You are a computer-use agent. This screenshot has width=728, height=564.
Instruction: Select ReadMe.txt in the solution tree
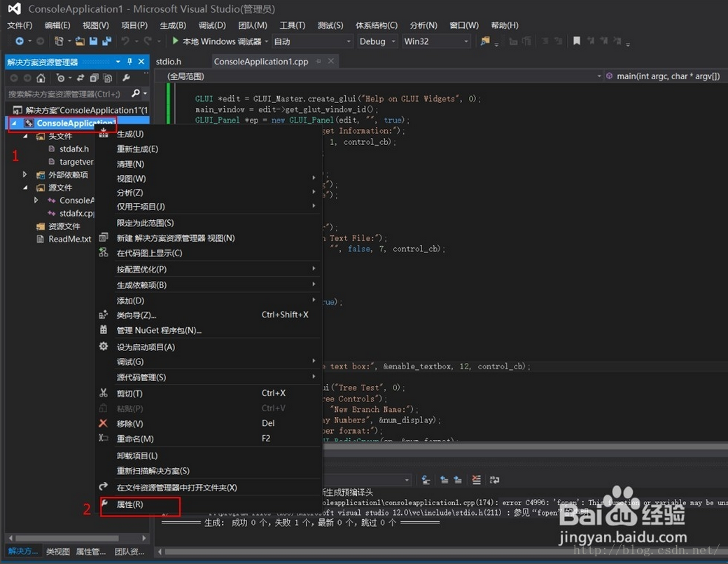tap(69, 239)
